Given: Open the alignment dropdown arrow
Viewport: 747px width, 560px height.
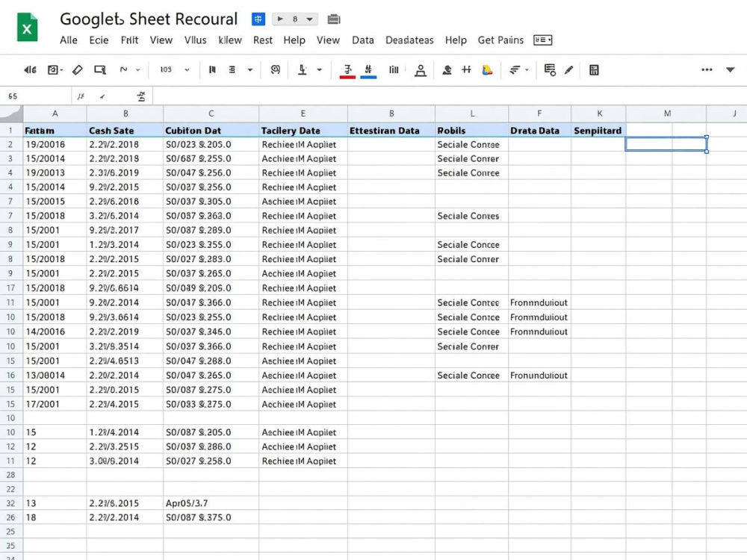Looking at the screenshot, I should click(250, 70).
